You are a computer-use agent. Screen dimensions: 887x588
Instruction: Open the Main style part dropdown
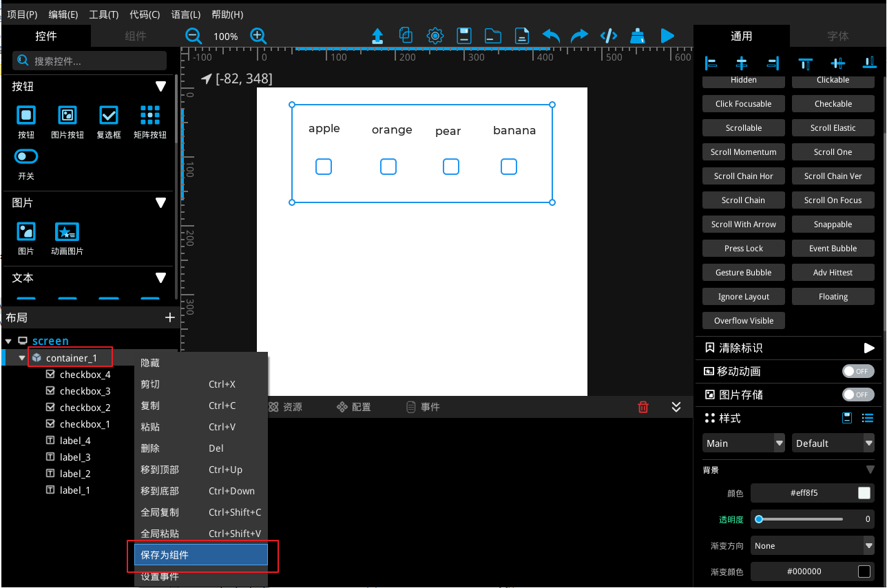pos(744,443)
